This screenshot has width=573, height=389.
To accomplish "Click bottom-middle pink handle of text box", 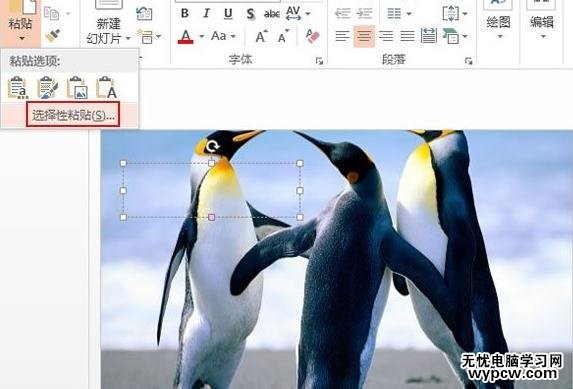I will [x=211, y=218].
